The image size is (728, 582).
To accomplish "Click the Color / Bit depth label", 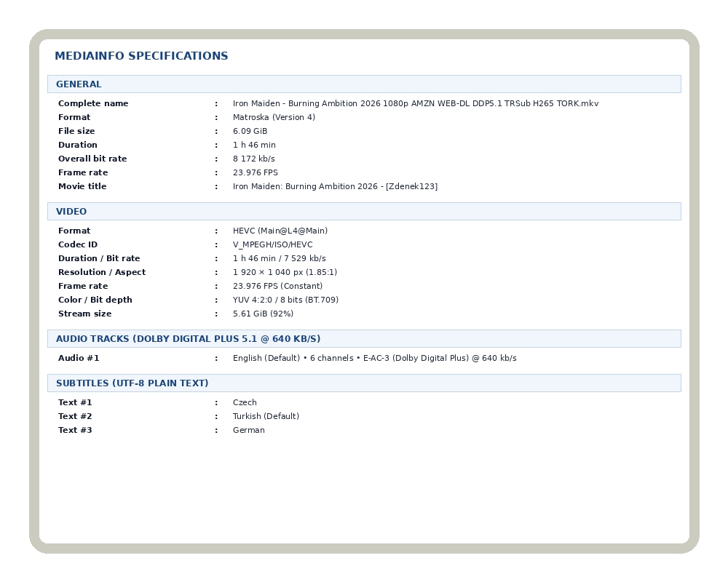I will 95,300.
